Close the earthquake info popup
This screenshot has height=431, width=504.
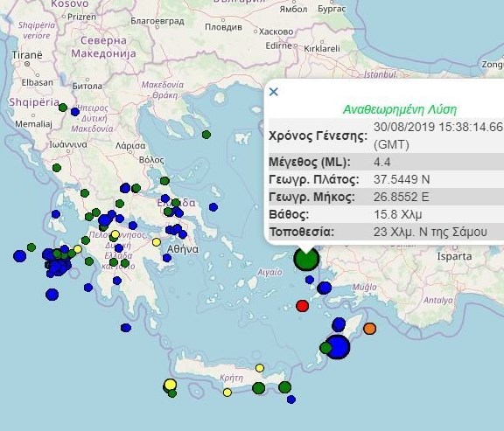[274, 92]
